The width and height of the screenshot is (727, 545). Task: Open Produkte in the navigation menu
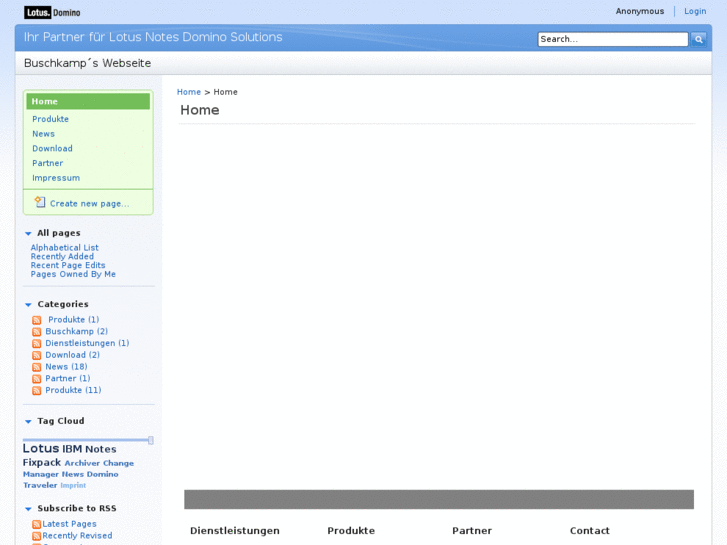(51, 119)
